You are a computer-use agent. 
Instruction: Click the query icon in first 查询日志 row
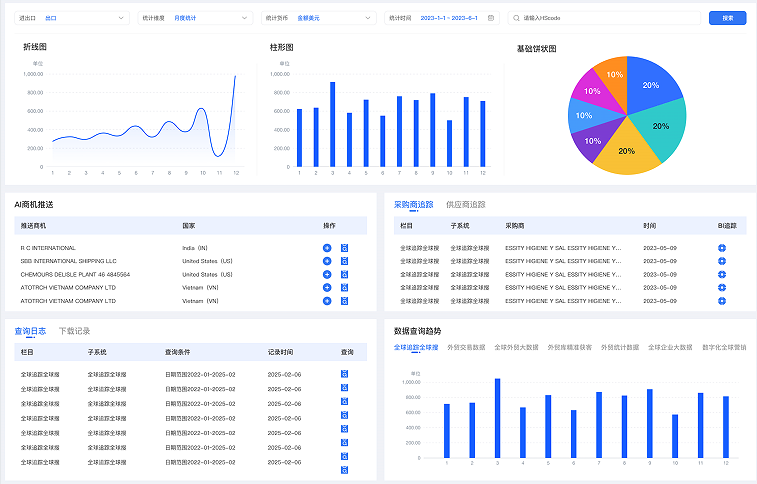click(345, 374)
